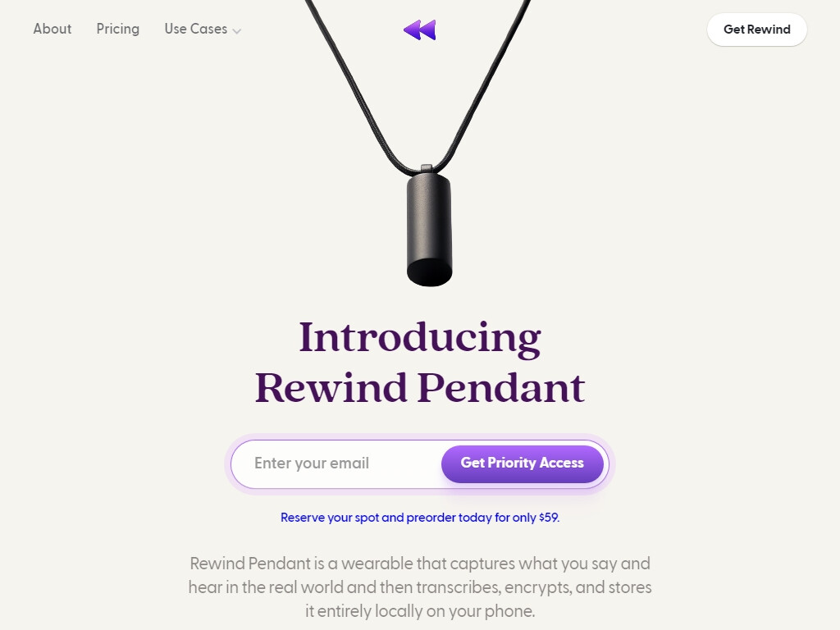Click the Get Priority Access button
840x630 pixels.
click(x=523, y=463)
